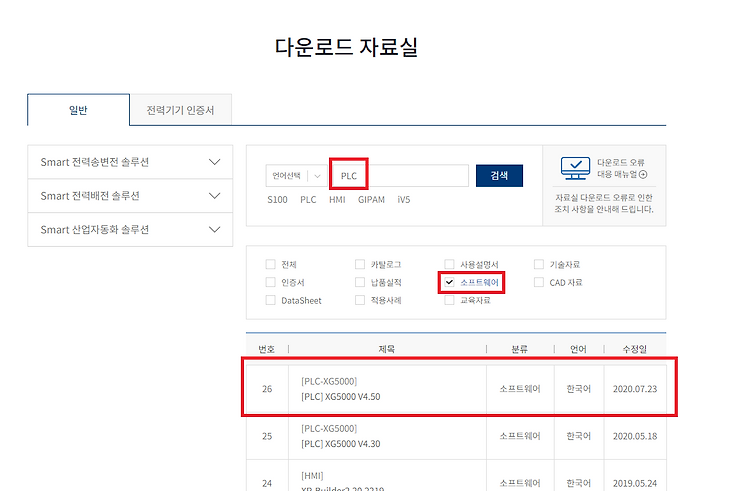This screenshot has height=491, width=750.
Task: Select the HMI keyword link
Action: click(337, 200)
